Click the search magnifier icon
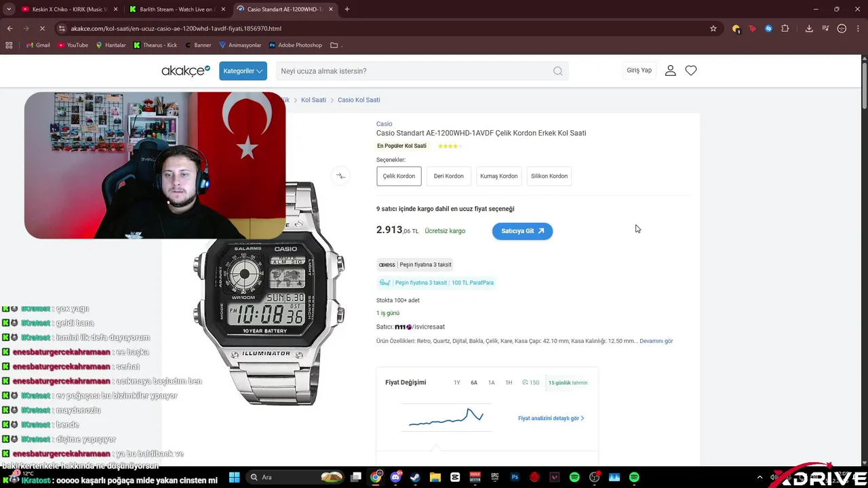Image resolution: width=868 pixels, height=488 pixels. click(x=557, y=71)
